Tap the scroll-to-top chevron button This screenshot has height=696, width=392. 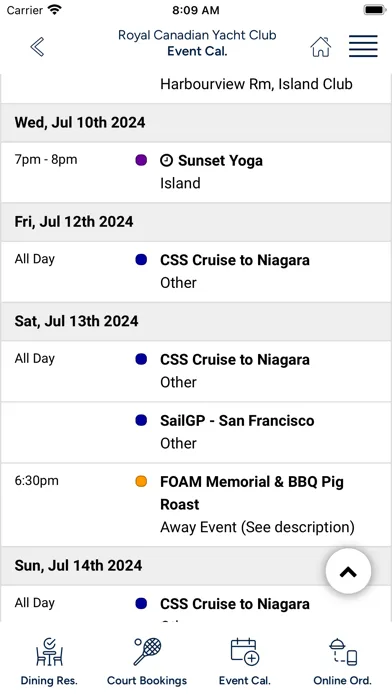[x=348, y=572]
